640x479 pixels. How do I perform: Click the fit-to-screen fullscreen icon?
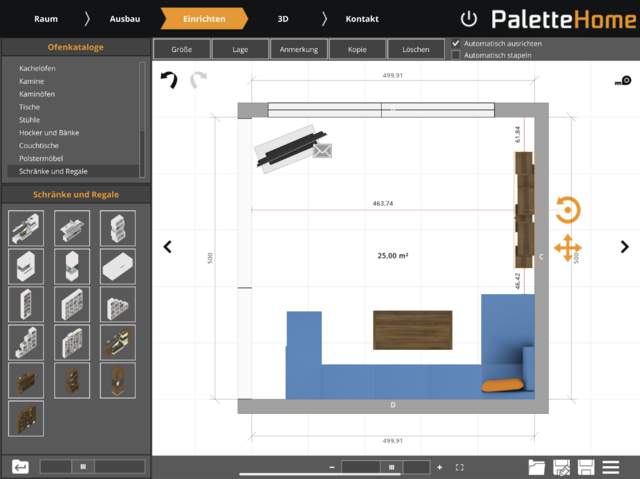(x=460, y=467)
